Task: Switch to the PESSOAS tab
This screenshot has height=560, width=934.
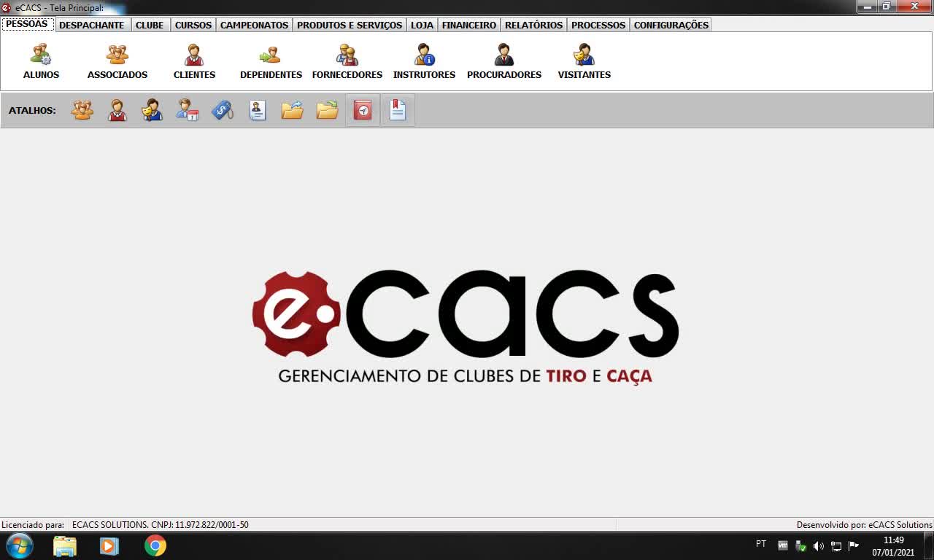Action: 27,24
